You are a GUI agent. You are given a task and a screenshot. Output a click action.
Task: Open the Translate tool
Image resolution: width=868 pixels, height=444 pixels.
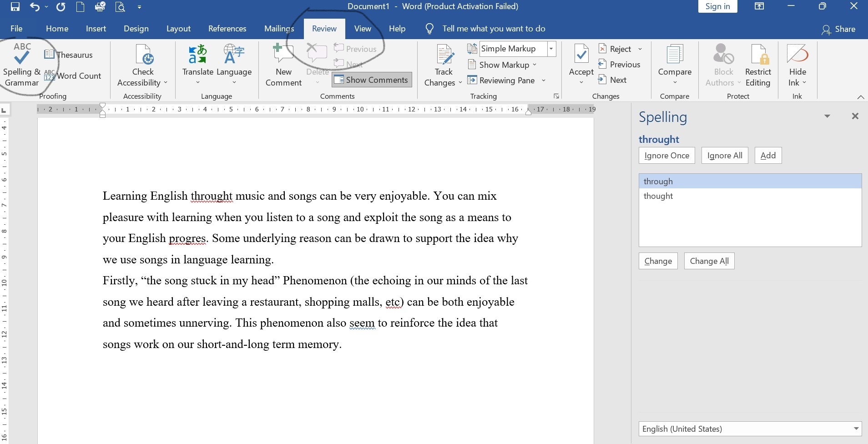pyautogui.click(x=197, y=64)
